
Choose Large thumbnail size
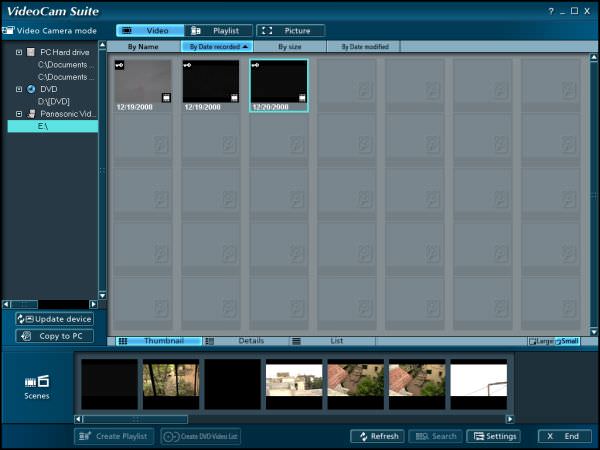[541, 341]
